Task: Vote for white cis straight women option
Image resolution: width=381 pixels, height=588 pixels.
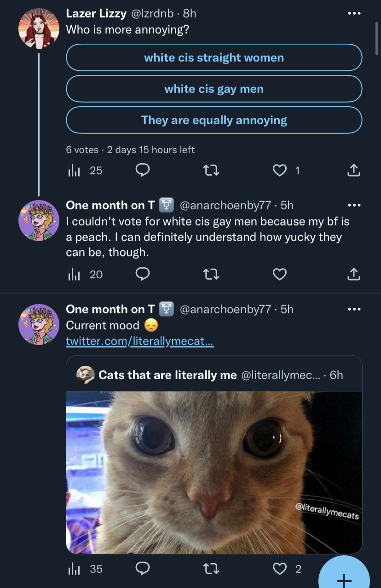Action: [x=214, y=58]
